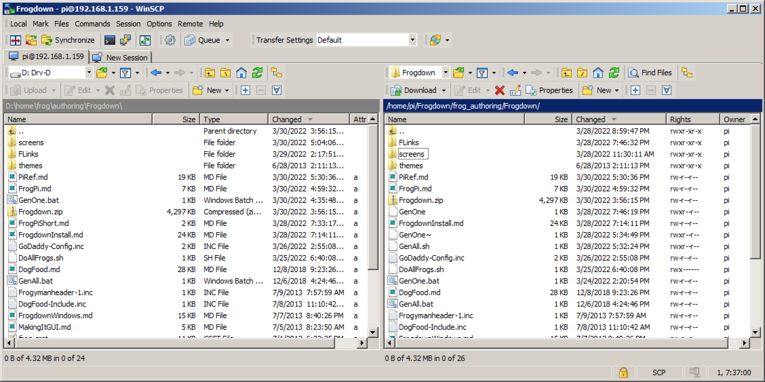The width and height of the screenshot is (765, 382).
Task: Click remote panel Open Directory folder icon
Action: tap(459, 73)
